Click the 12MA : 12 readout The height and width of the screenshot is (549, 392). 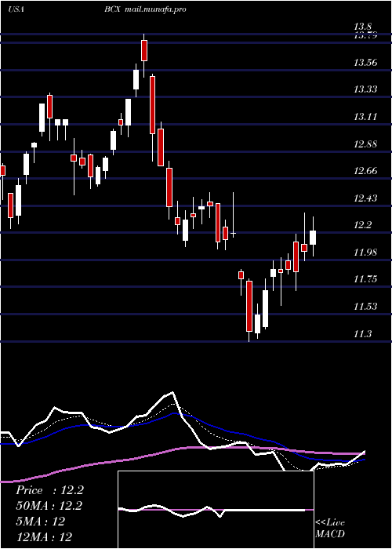(x=44, y=536)
